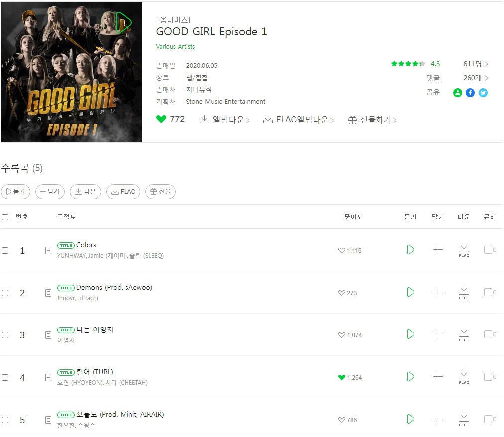The image size is (504, 437).
Task: Unlike the album green heart
Action: coord(161,119)
